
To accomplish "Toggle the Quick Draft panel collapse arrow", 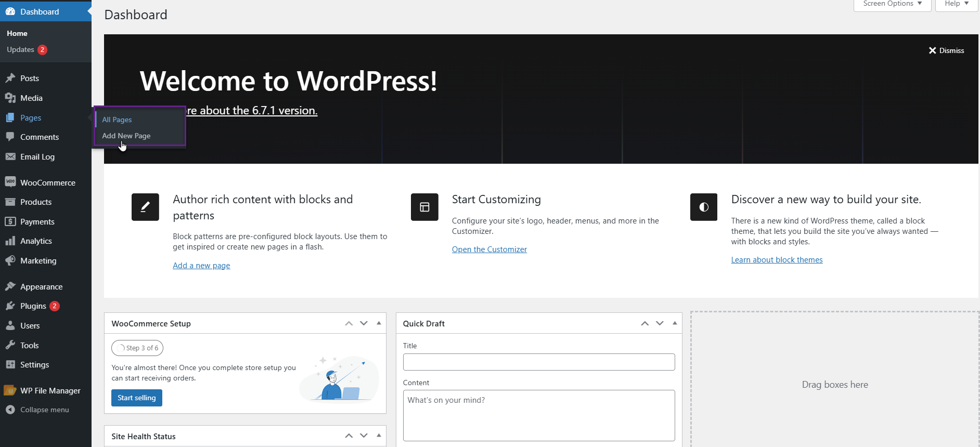I will (675, 323).
